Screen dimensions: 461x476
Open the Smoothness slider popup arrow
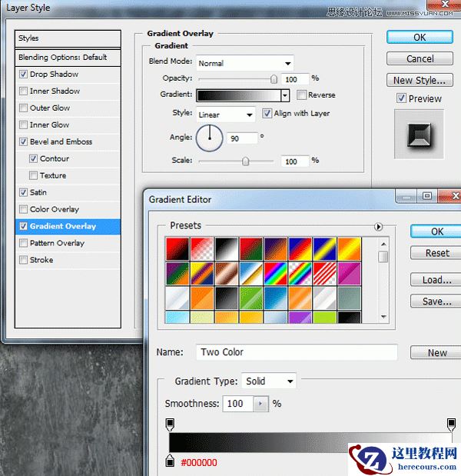(260, 404)
